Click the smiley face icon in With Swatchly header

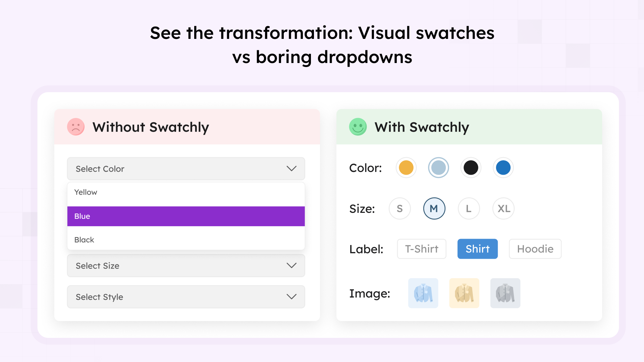coord(358,127)
